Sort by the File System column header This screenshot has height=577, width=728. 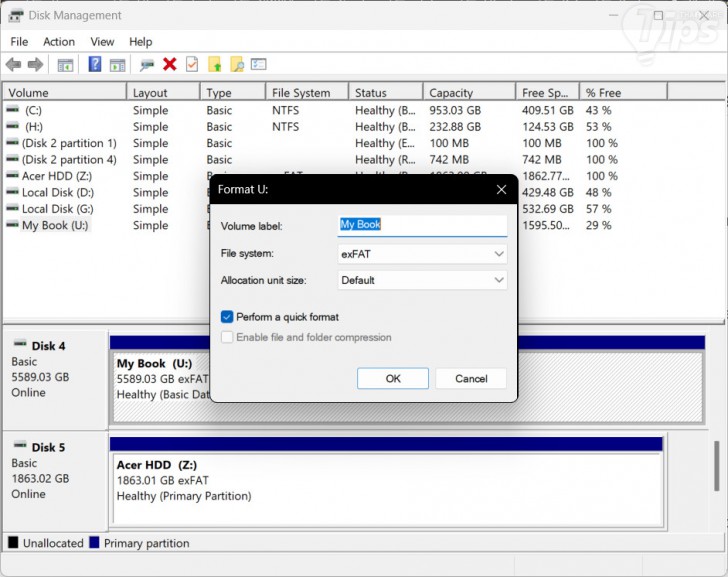(x=307, y=92)
